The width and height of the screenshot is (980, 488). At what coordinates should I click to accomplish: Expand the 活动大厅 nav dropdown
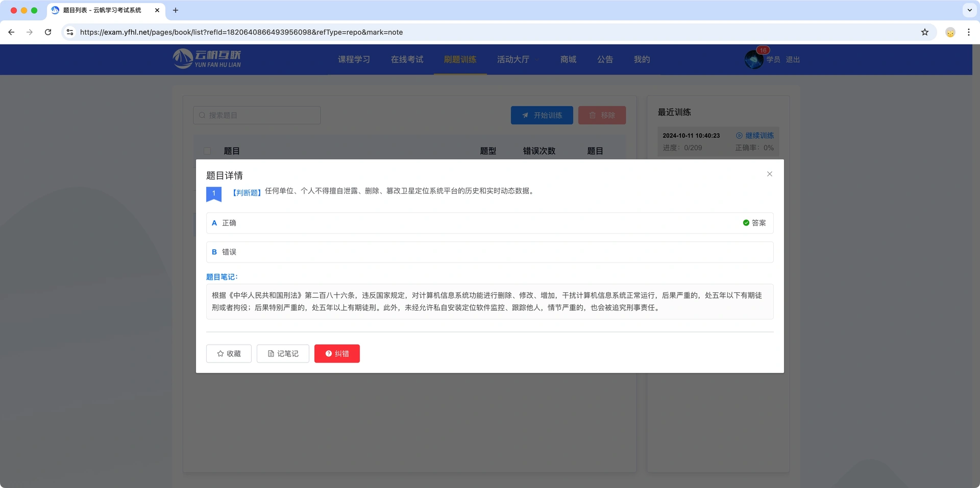click(518, 60)
